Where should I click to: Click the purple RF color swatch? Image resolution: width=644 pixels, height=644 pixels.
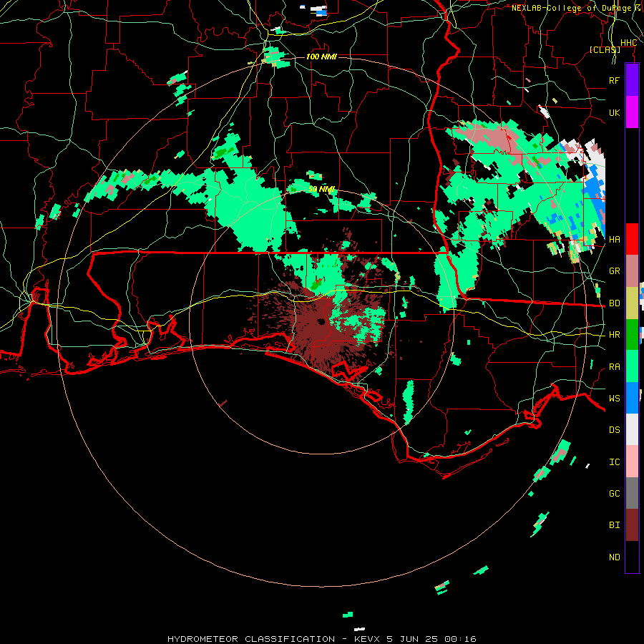[632, 80]
